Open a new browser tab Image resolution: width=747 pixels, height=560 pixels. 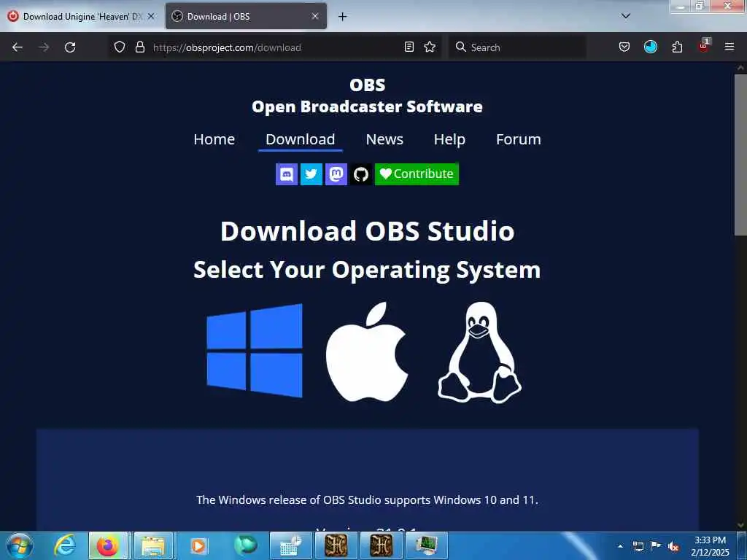click(343, 17)
